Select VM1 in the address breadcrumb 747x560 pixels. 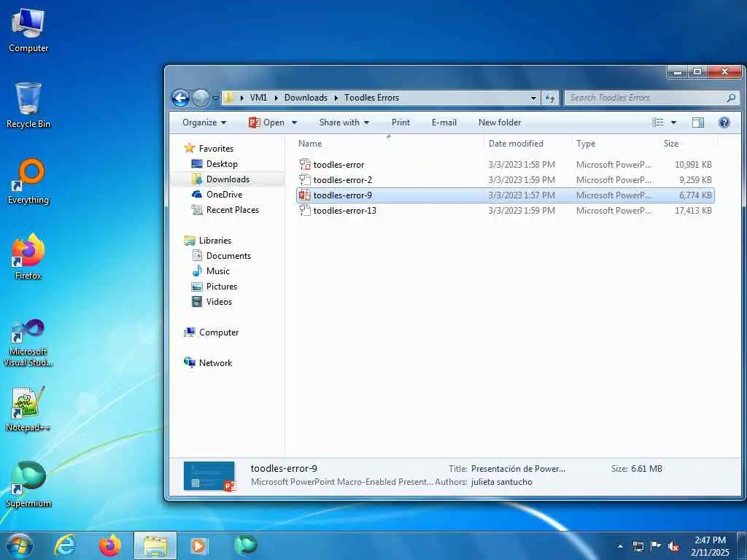258,98
